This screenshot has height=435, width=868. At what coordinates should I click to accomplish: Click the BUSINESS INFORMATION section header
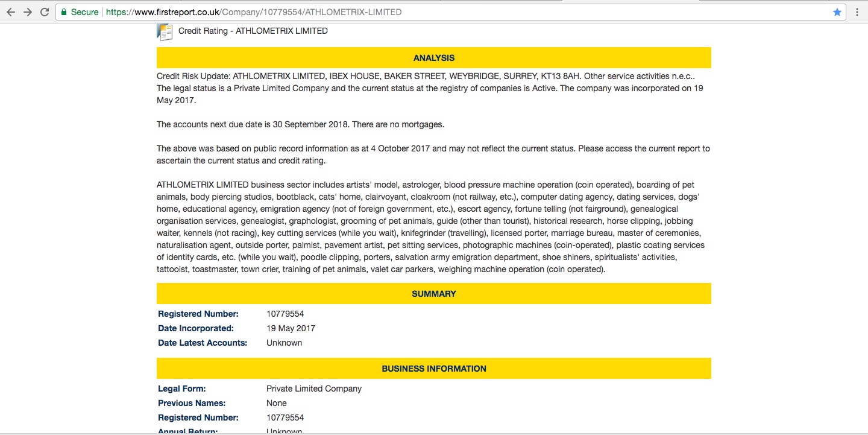[434, 369]
